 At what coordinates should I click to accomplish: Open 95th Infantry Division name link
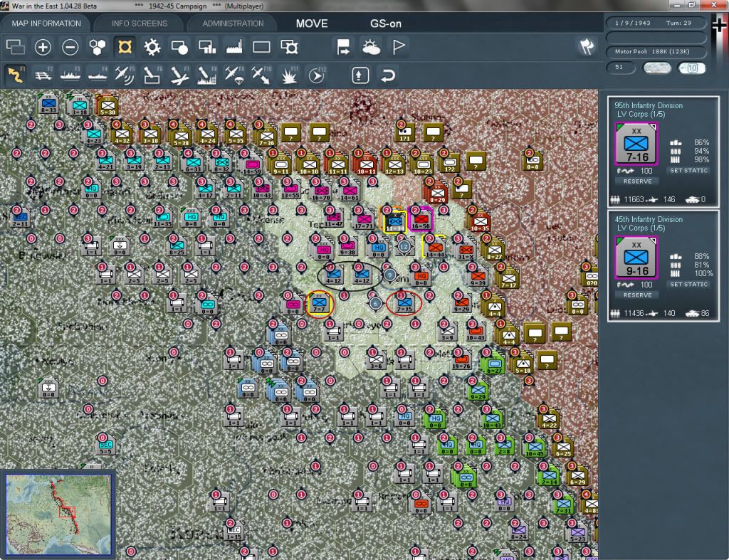[x=649, y=105]
